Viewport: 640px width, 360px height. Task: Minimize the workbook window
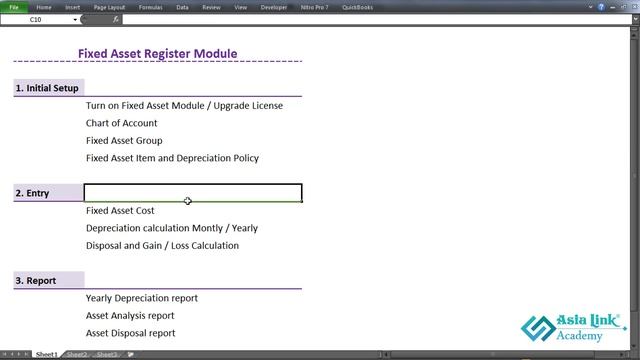point(613,7)
